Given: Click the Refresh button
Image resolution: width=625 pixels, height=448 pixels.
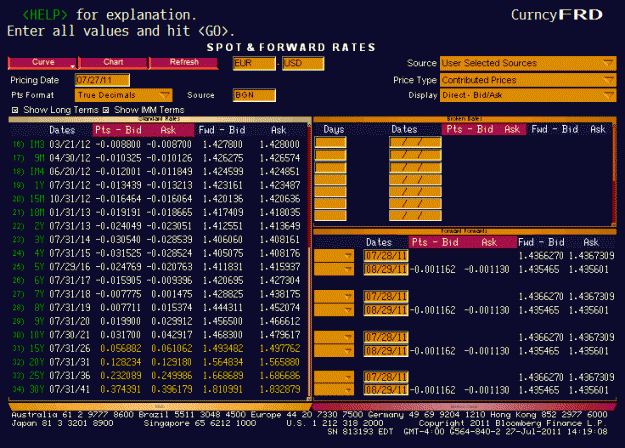Looking at the screenshot, I should [x=184, y=63].
